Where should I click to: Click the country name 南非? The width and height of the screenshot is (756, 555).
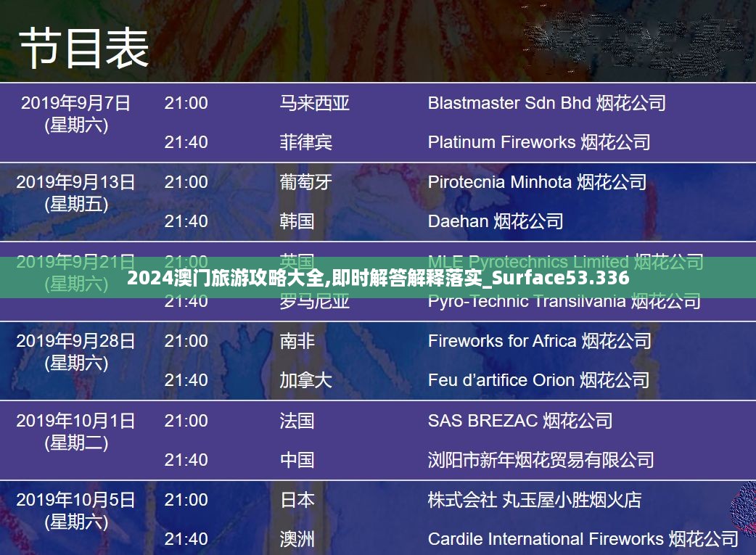(297, 341)
